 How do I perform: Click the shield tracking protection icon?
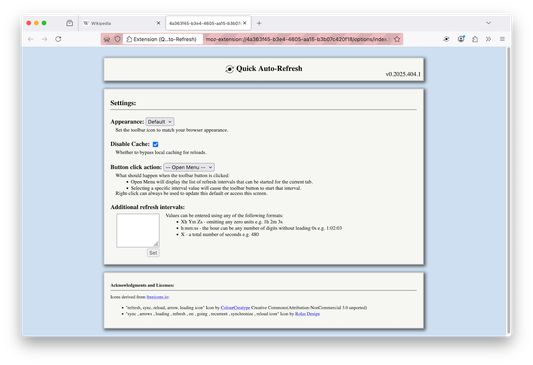118,39
